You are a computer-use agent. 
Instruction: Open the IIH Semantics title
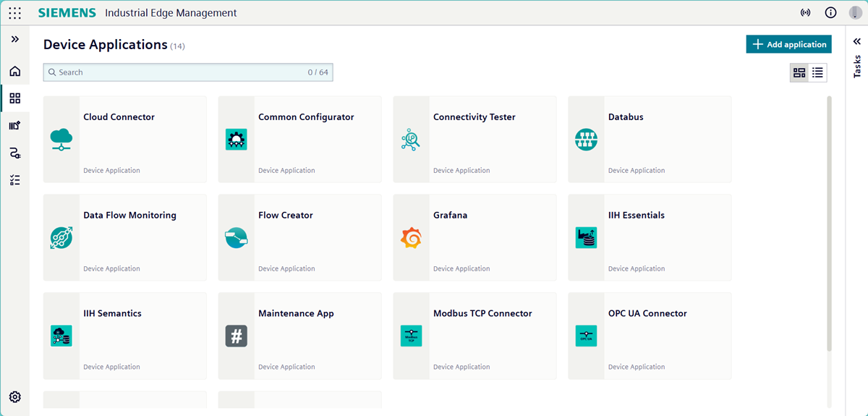(x=112, y=314)
